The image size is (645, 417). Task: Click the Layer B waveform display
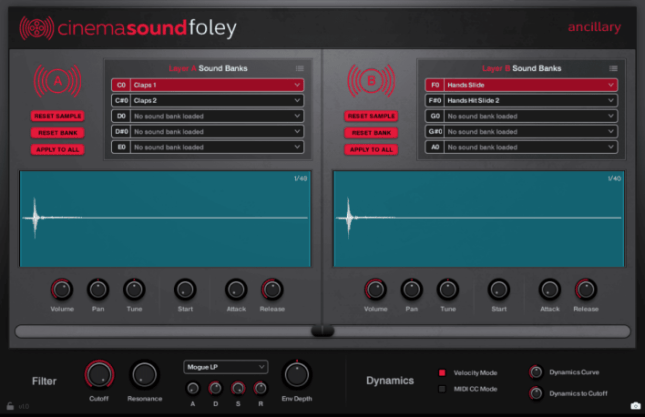(x=479, y=219)
